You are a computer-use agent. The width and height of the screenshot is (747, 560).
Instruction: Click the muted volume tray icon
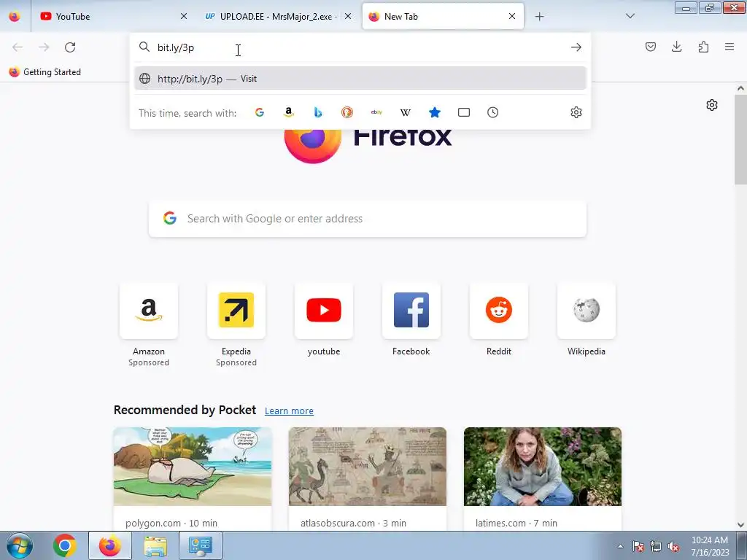point(673,547)
